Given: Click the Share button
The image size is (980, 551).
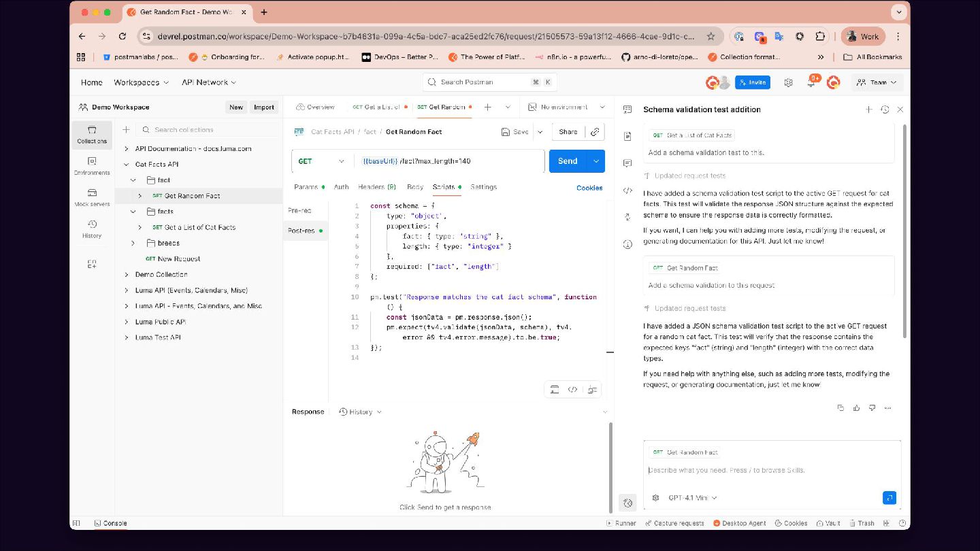Looking at the screenshot, I should click(x=568, y=132).
